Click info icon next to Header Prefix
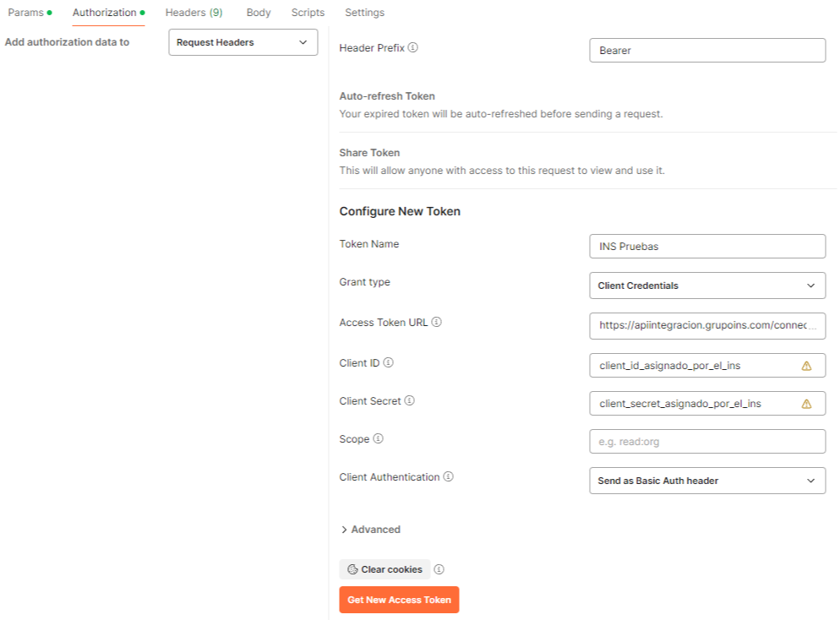 pos(412,48)
